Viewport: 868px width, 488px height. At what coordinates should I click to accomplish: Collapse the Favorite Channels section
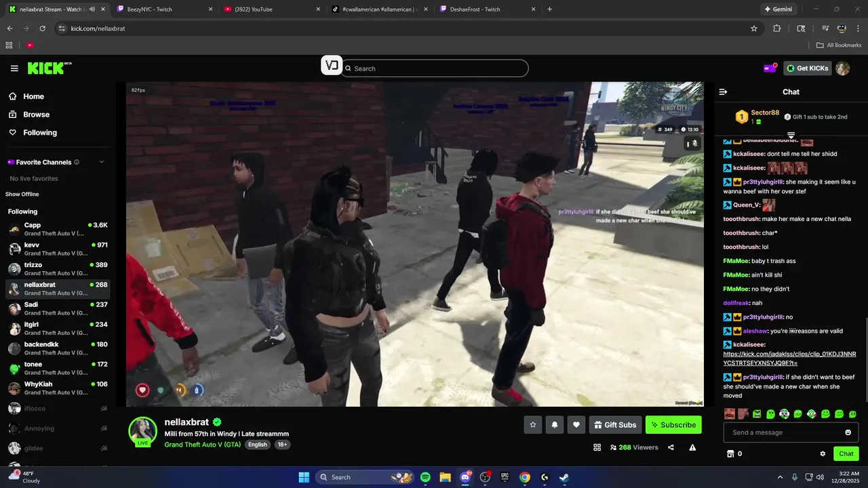[x=102, y=162]
